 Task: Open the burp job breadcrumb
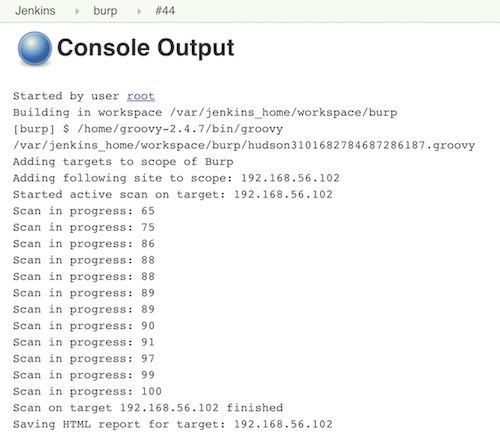(105, 11)
